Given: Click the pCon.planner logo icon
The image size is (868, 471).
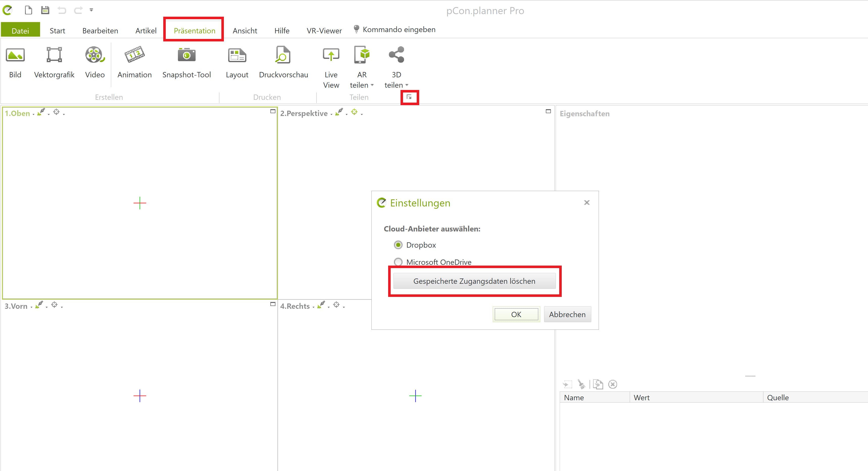Looking at the screenshot, I should pyautogui.click(x=7, y=10).
